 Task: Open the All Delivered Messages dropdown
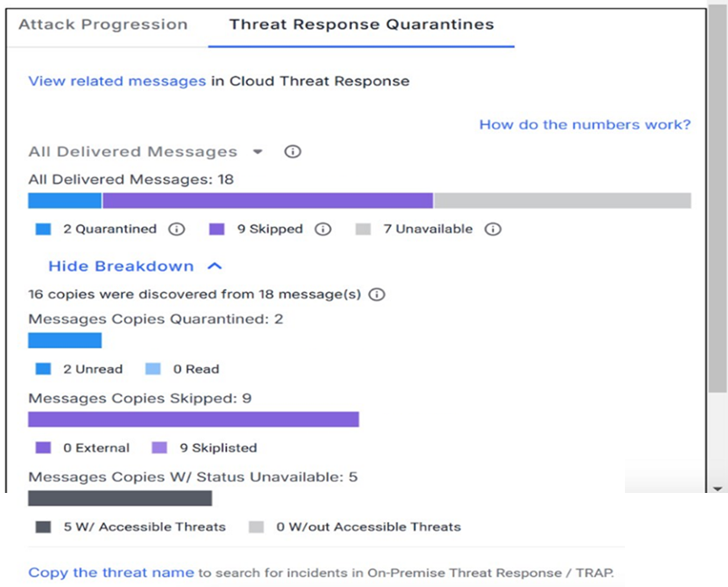(x=146, y=152)
